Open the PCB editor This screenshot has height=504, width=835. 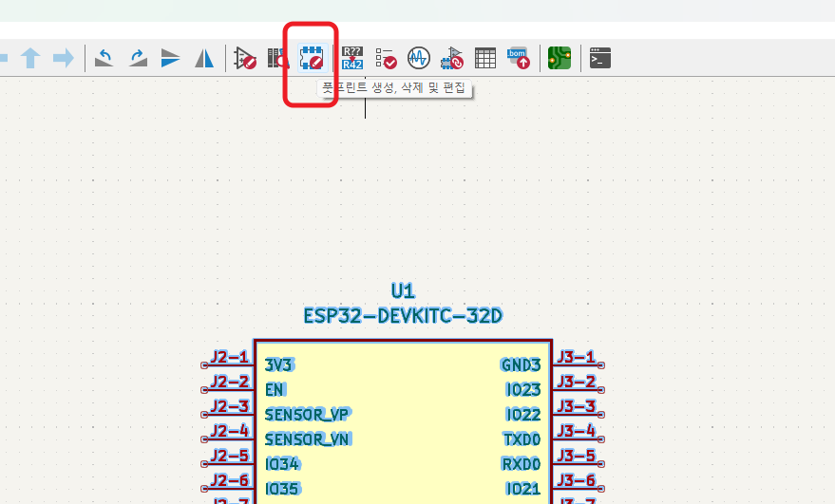click(560, 58)
